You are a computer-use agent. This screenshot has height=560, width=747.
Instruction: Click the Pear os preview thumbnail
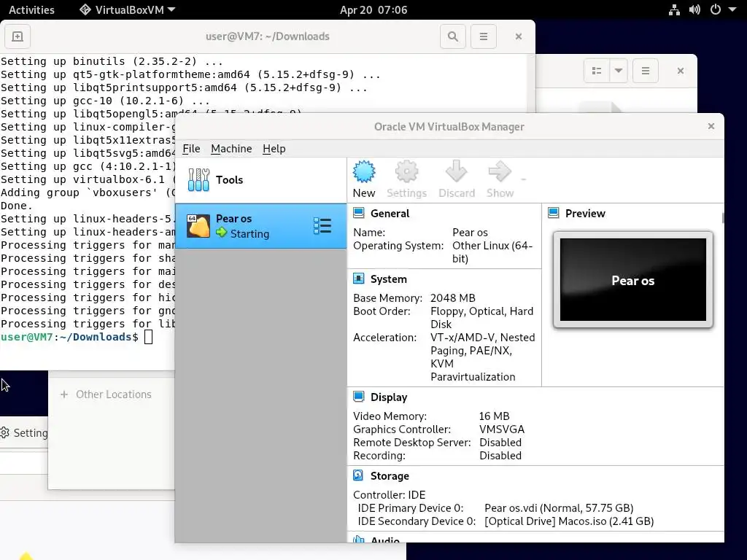click(x=632, y=279)
